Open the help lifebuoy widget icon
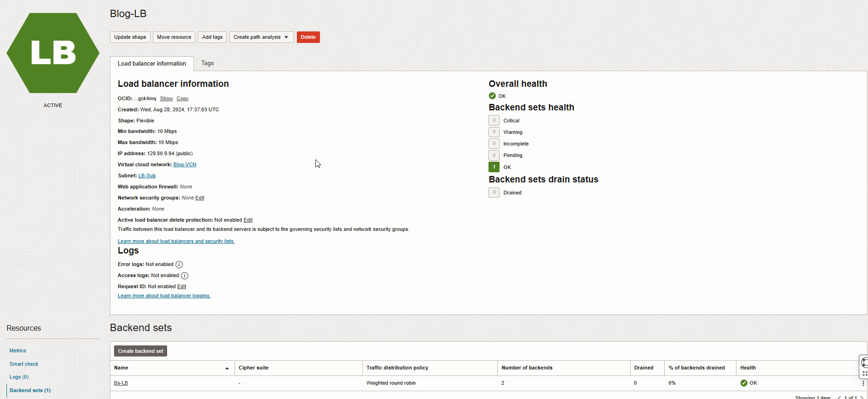This screenshot has width=868, height=399. click(x=864, y=363)
